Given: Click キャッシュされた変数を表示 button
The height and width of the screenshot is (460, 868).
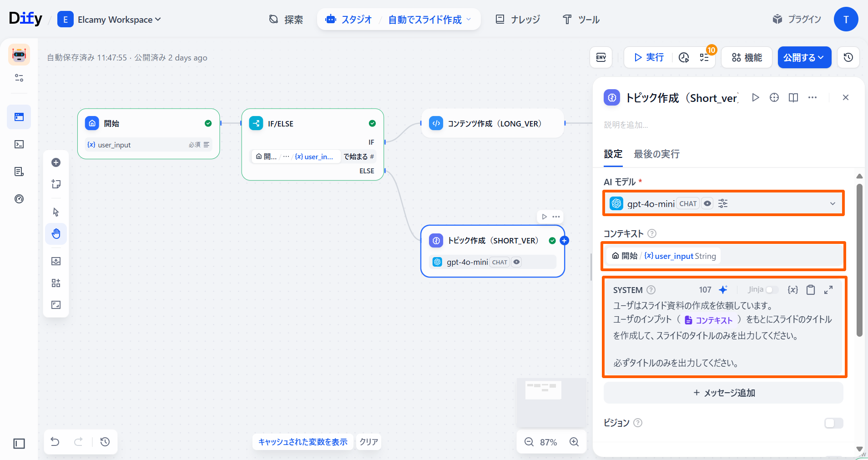Looking at the screenshot, I should pos(303,442).
